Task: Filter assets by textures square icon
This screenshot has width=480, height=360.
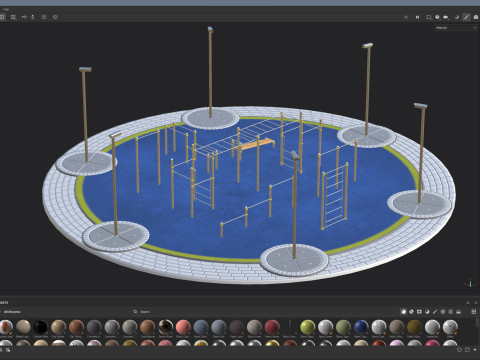Action: pyautogui.click(x=451, y=312)
